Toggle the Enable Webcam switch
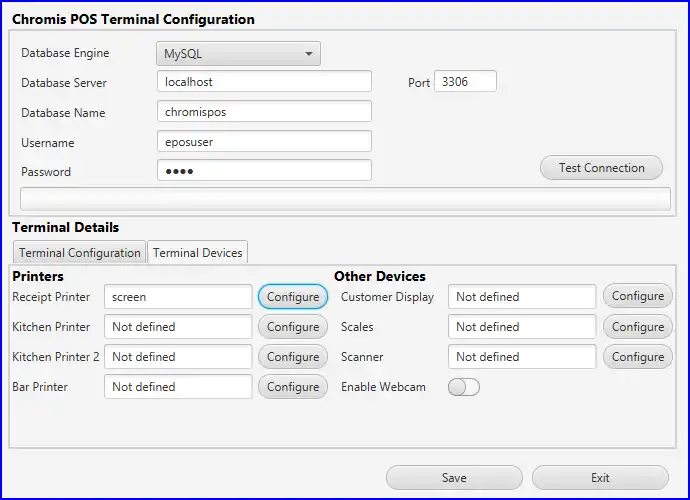 464,387
